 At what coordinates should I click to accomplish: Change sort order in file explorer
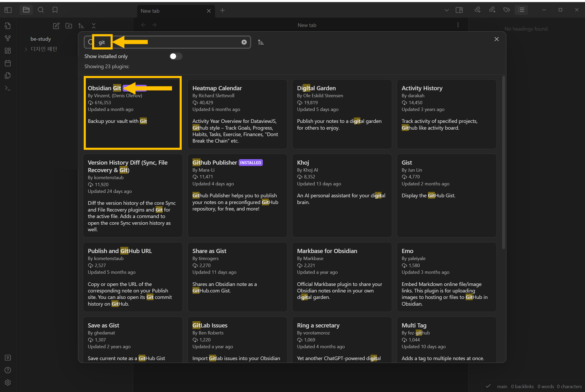tap(81, 26)
